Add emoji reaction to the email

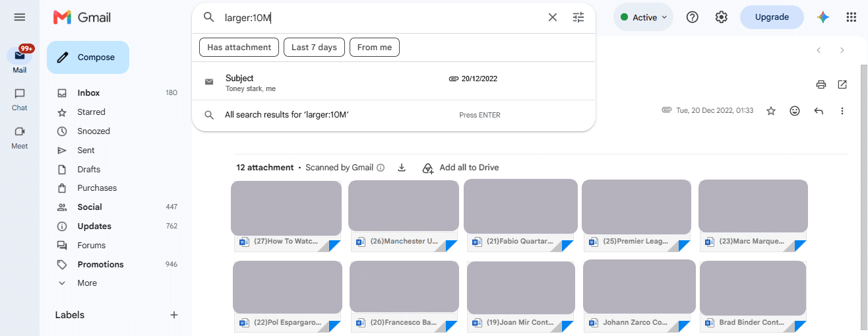coord(795,111)
